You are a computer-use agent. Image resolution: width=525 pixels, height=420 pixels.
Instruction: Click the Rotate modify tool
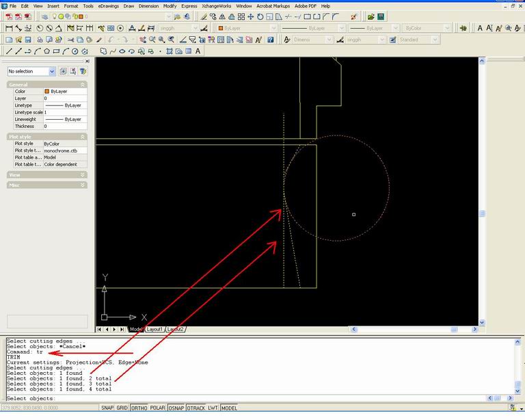point(260,16)
